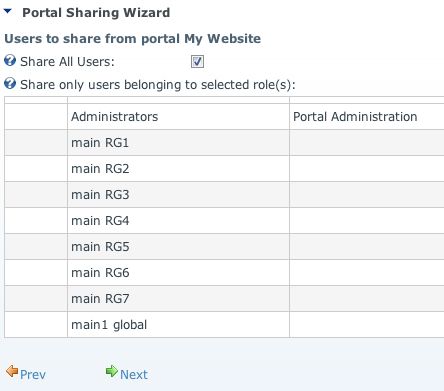Click the Users to share from portal heading
The width and height of the screenshot is (444, 391).
pyautogui.click(x=132, y=39)
